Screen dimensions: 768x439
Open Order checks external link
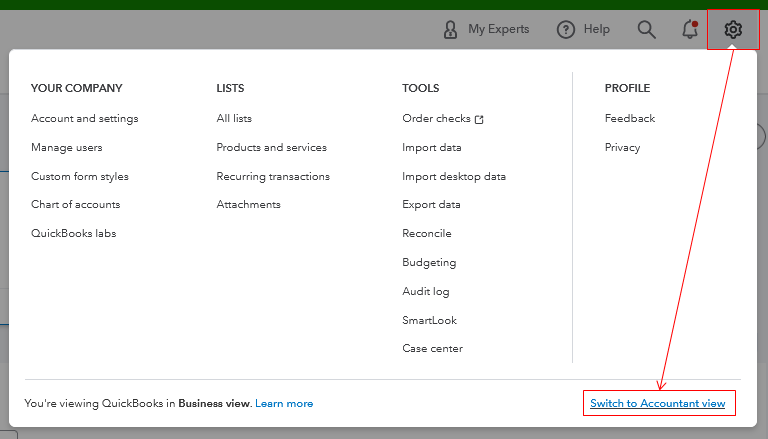point(442,119)
